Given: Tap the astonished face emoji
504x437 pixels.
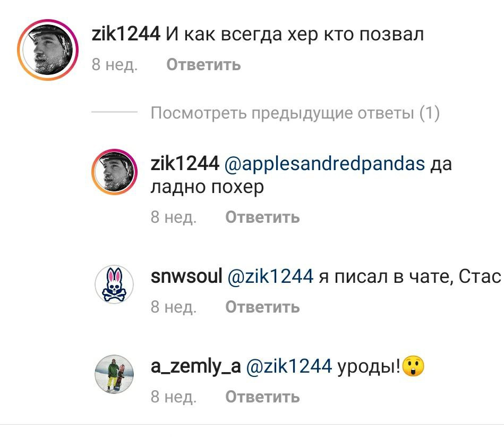Looking at the screenshot, I should (413, 366).
